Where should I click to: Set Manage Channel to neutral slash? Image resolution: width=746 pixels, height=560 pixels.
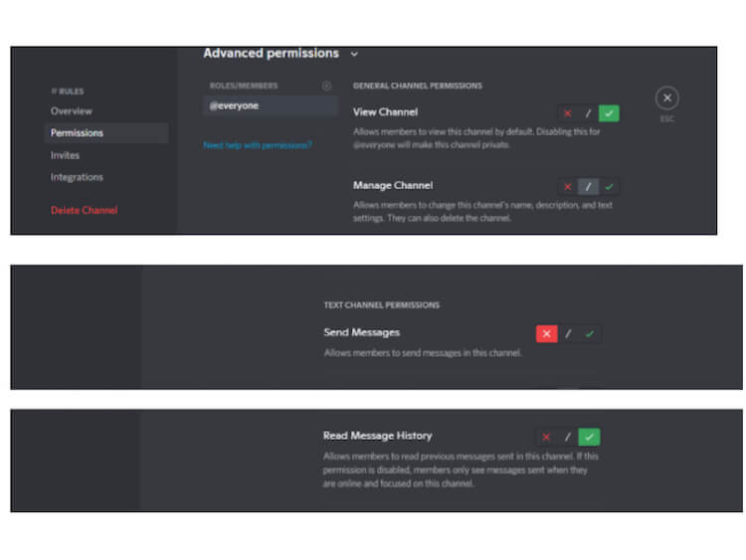click(588, 187)
